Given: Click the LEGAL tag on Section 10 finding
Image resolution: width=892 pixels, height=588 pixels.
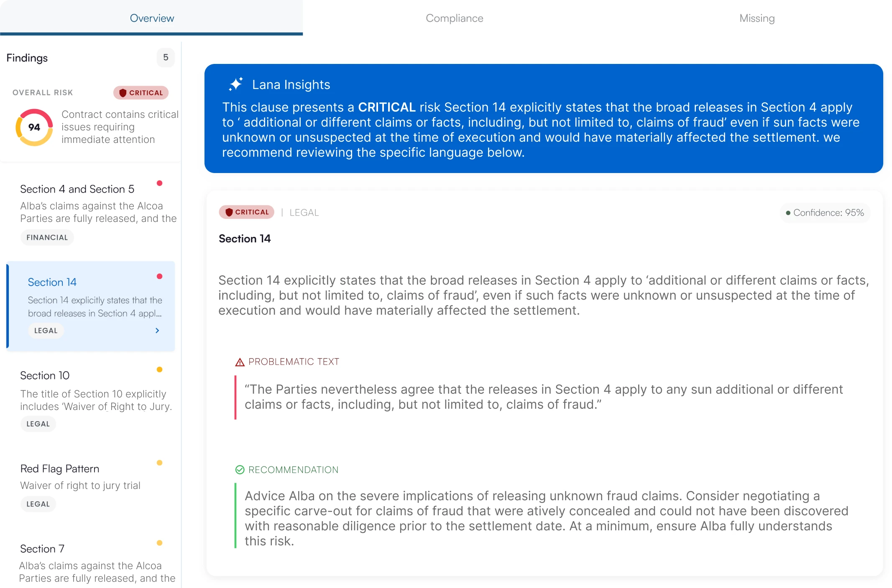Looking at the screenshot, I should (x=38, y=423).
